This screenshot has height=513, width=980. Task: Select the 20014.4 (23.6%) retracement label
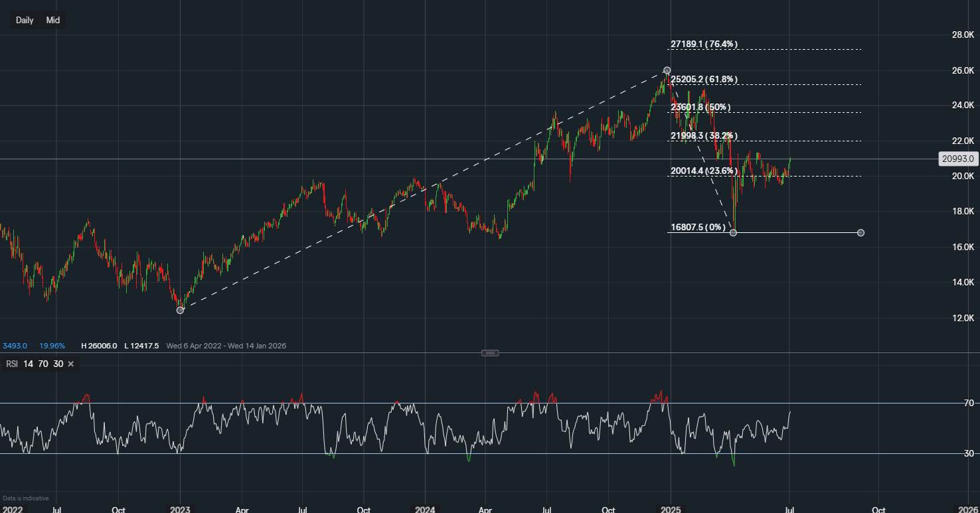click(703, 171)
